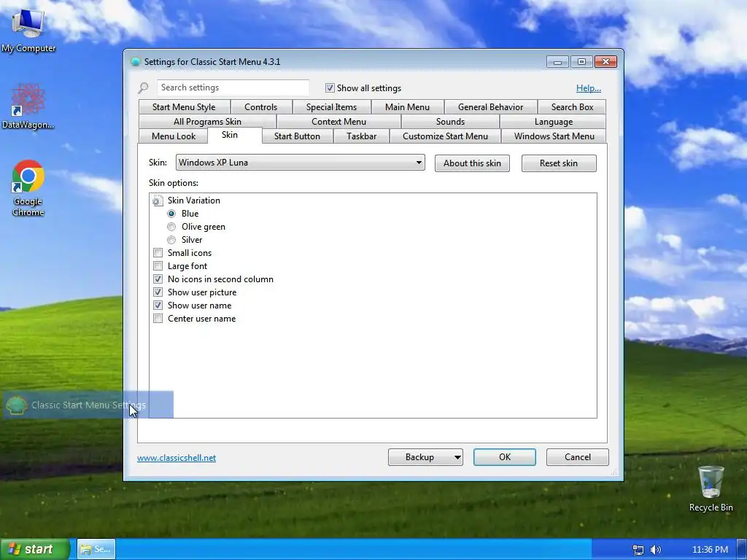Click the Skin Variation heading text
747x560 pixels.
[x=194, y=201]
